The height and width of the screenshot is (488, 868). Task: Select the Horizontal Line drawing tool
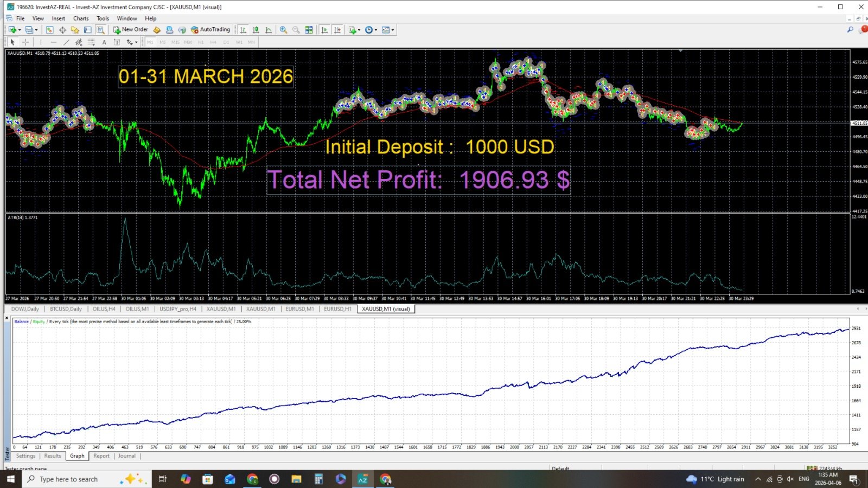tap(53, 42)
